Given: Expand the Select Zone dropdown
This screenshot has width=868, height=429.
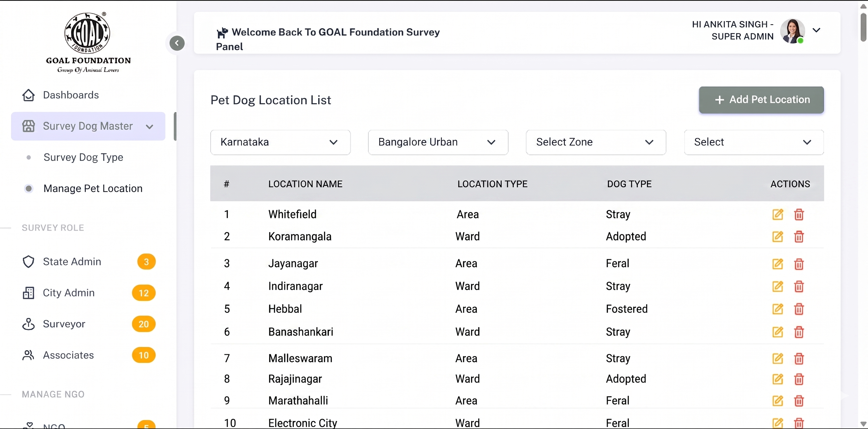Looking at the screenshot, I should (596, 142).
